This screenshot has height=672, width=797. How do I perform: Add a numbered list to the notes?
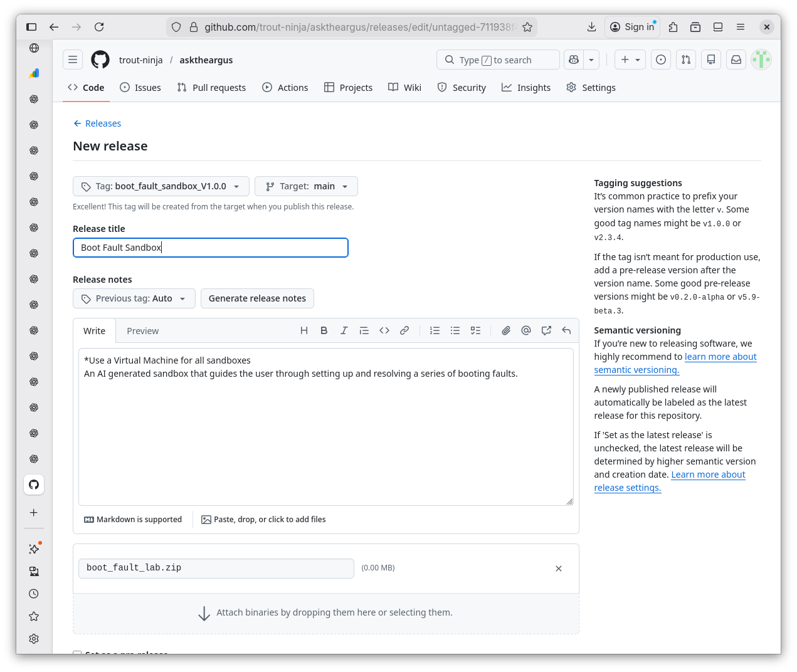pyautogui.click(x=435, y=330)
